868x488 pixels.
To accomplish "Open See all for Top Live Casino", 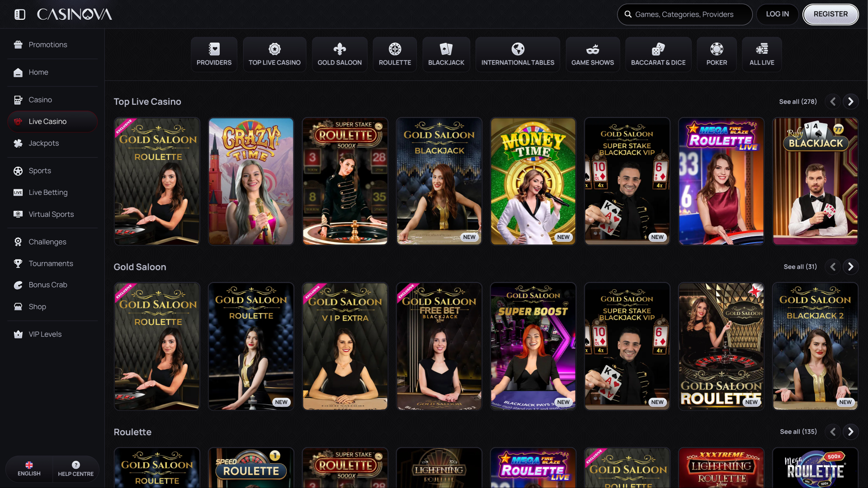I will pyautogui.click(x=797, y=101).
